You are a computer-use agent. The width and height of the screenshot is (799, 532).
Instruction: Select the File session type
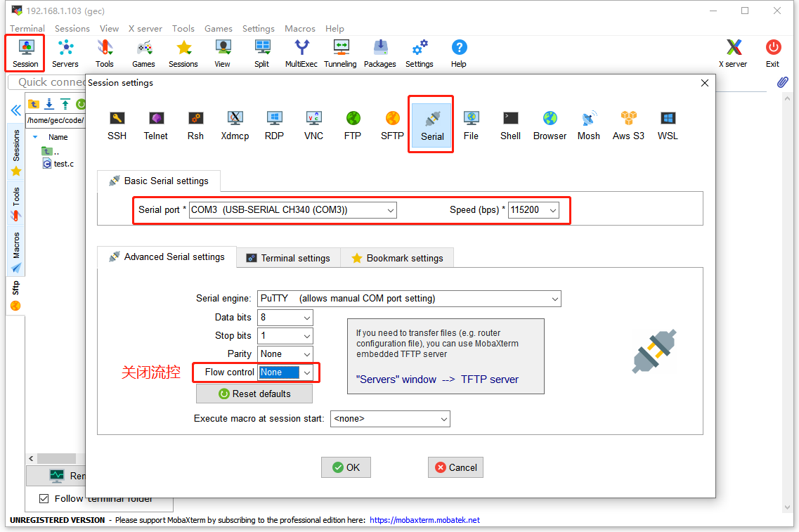471,125
